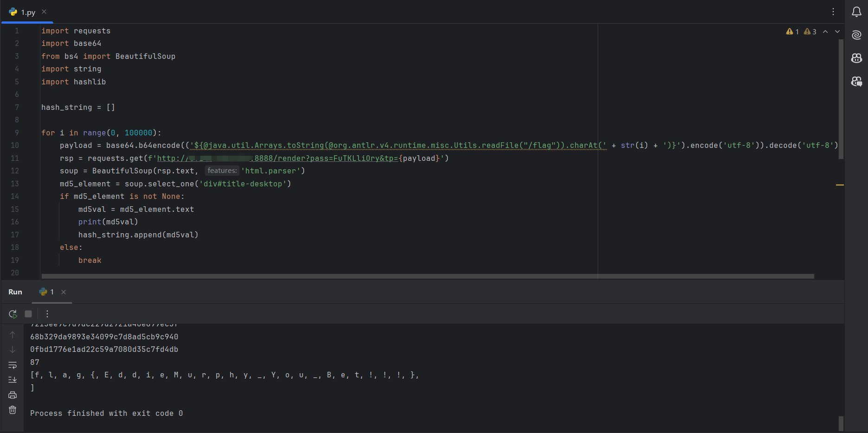The image size is (868, 433).
Task: Click line number 9 in gutter
Action: 17,133
